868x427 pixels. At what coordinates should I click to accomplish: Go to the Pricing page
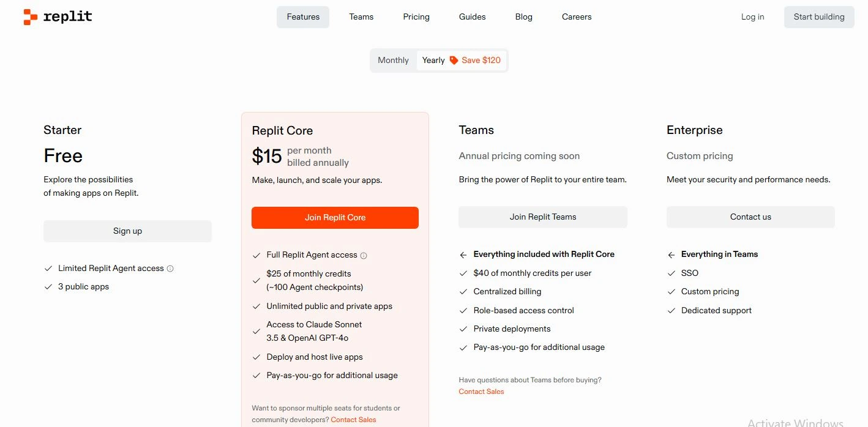[x=416, y=17]
